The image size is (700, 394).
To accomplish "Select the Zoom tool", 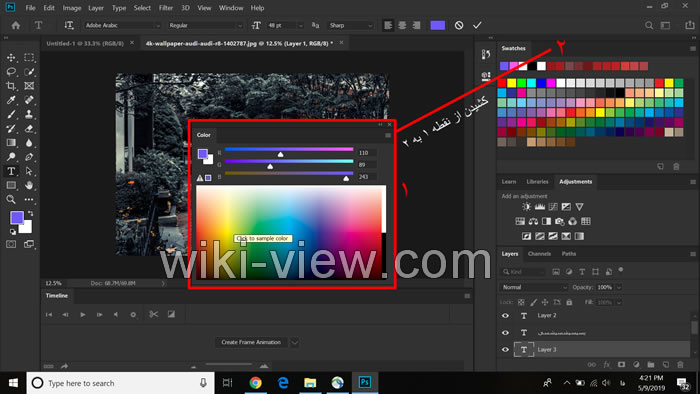I will click(11, 199).
